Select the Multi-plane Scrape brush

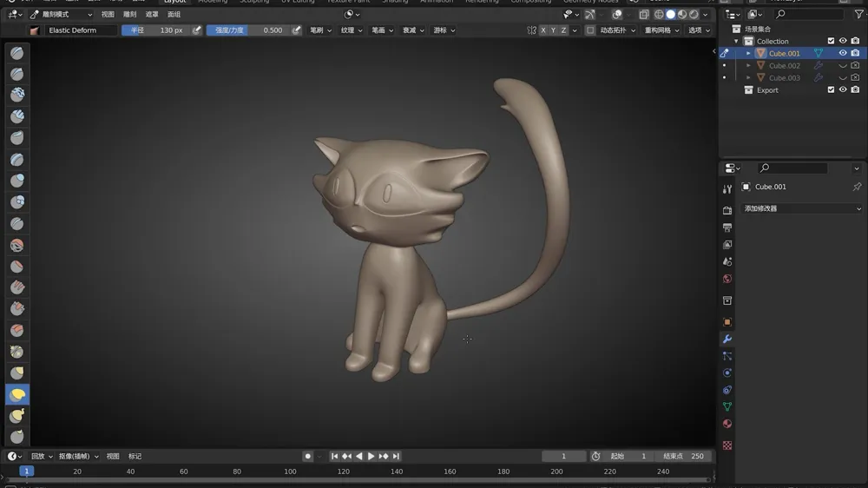tap(17, 330)
